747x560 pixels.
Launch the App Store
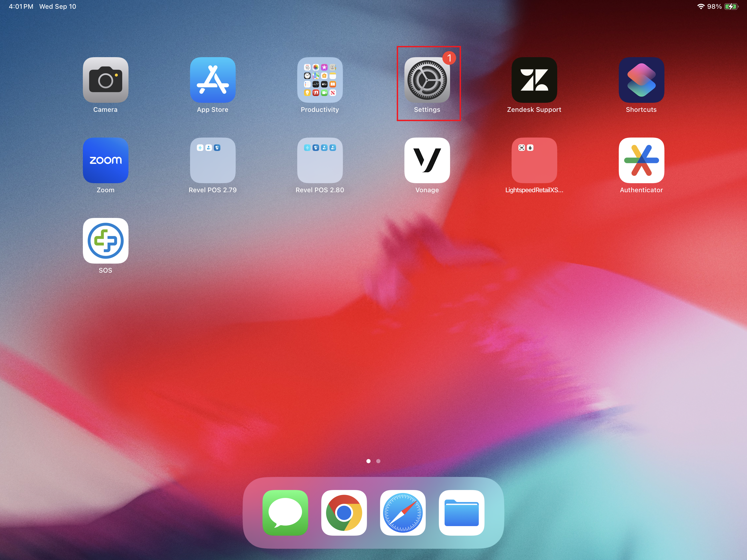tap(213, 80)
